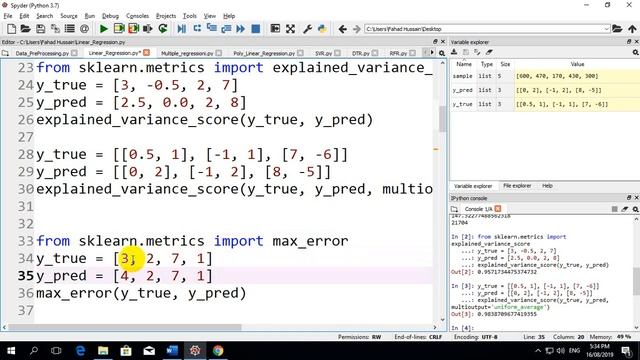Click the editor horizontal scrollbar thumb
Screen dimensions: 640x360
pos(125,327)
